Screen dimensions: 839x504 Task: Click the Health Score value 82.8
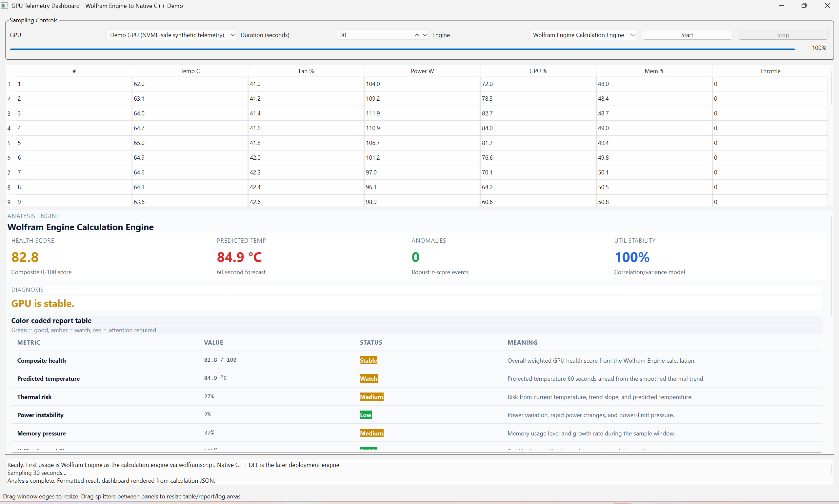(25, 257)
